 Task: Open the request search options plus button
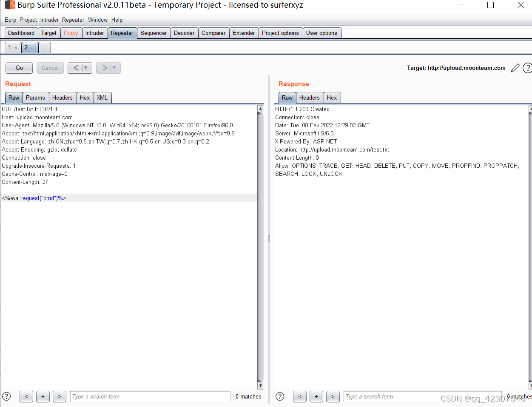43,396
